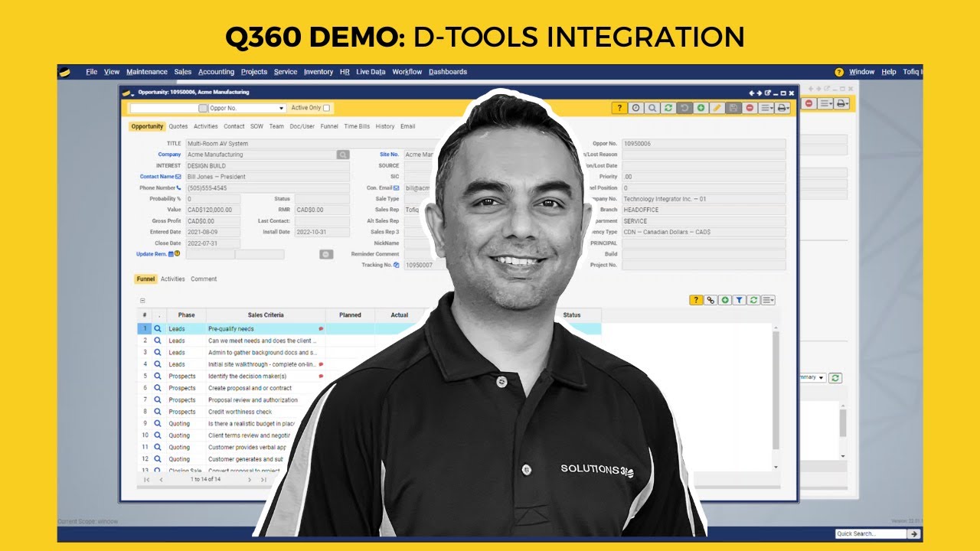This screenshot has height=551, width=980.
Task: Click the yellow help icon in main menu bar
Action: pyautogui.click(x=839, y=72)
